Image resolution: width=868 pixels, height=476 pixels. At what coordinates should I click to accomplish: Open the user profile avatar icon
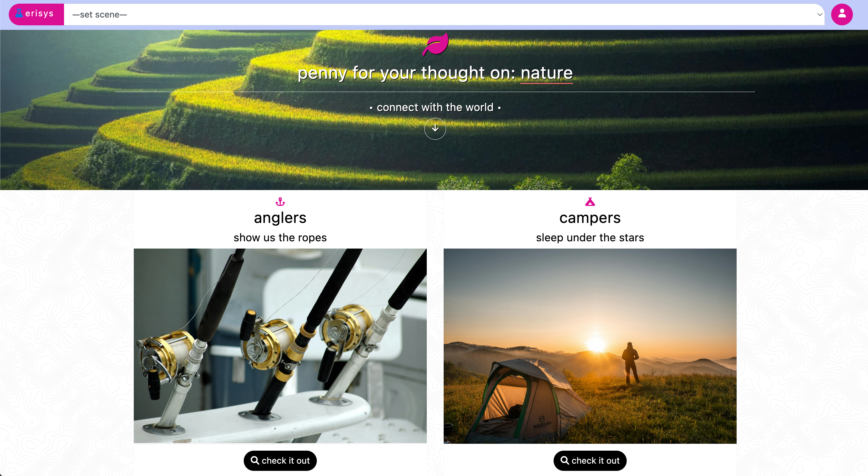coord(842,14)
